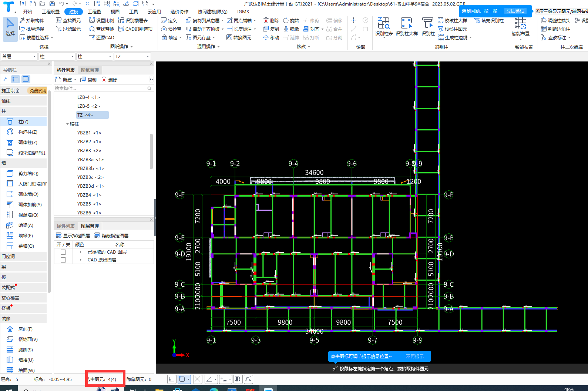This screenshot has width=588, height=391.
Task: Click 填充识别柱 fill recognize column
Action: click(489, 20)
